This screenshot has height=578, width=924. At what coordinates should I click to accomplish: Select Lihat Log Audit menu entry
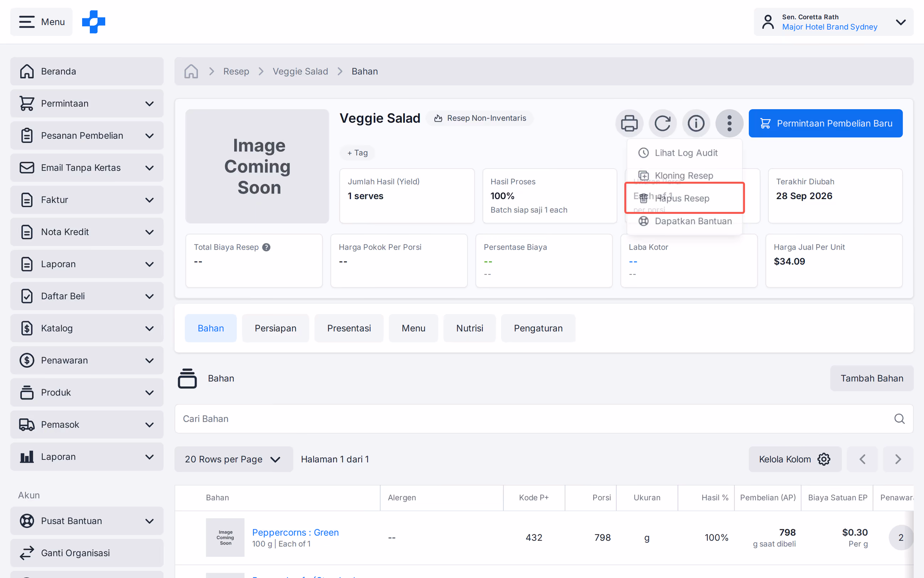(x=684, y=153)
